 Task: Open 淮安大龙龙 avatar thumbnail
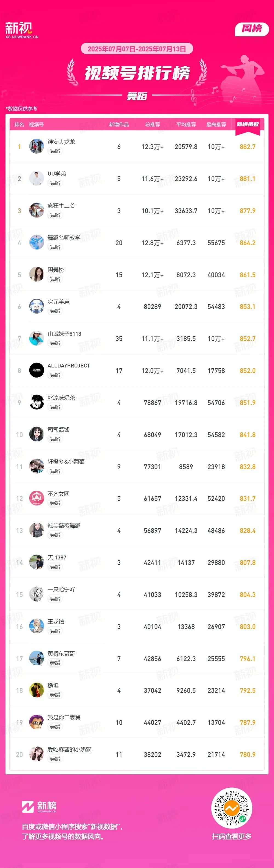click(36, 146)
